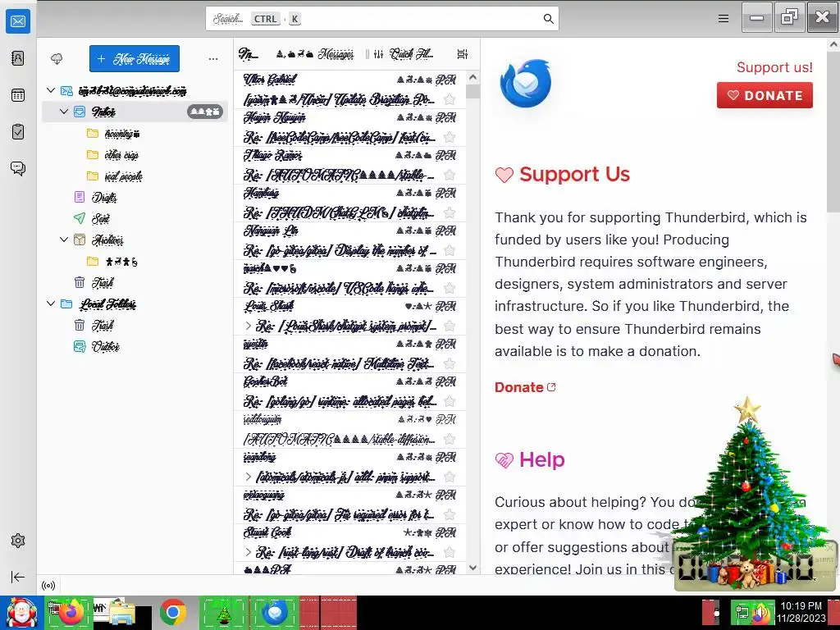Open the Chat space
The height and width of the screenshot is (630, 840).
18,169
